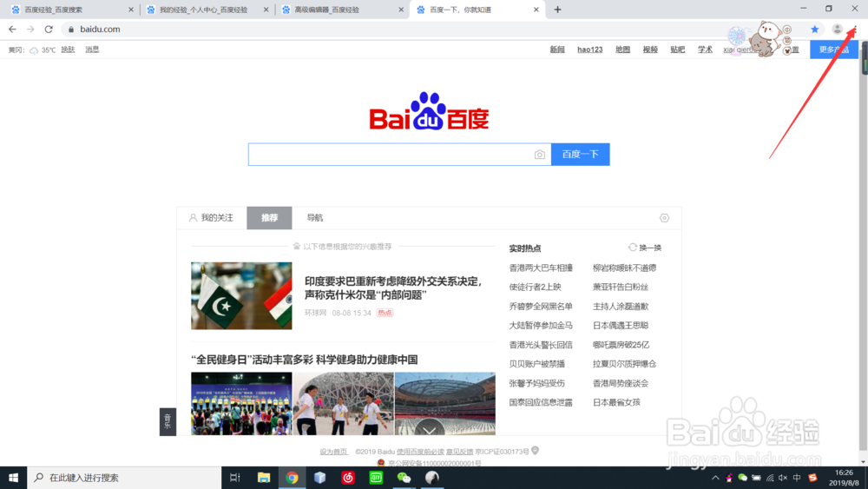
Task: Click the page vertical scrollbar
Action: (865, 254)
